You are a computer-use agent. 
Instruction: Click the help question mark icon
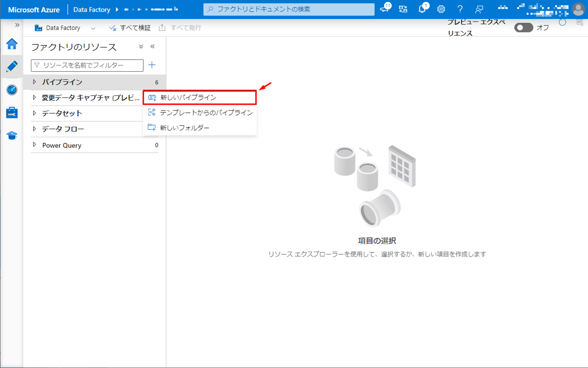(x=460, y=9)
